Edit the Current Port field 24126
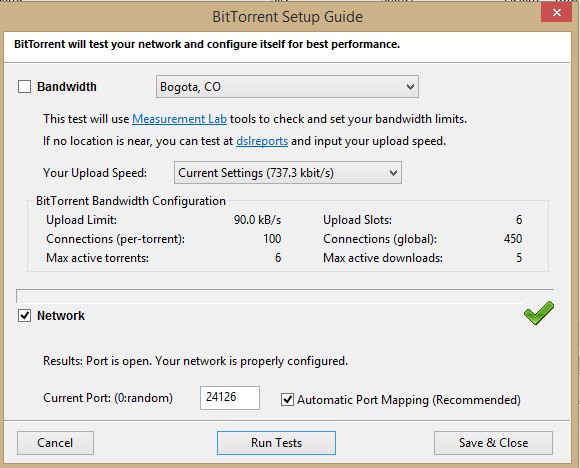 [x=230, y=398]
